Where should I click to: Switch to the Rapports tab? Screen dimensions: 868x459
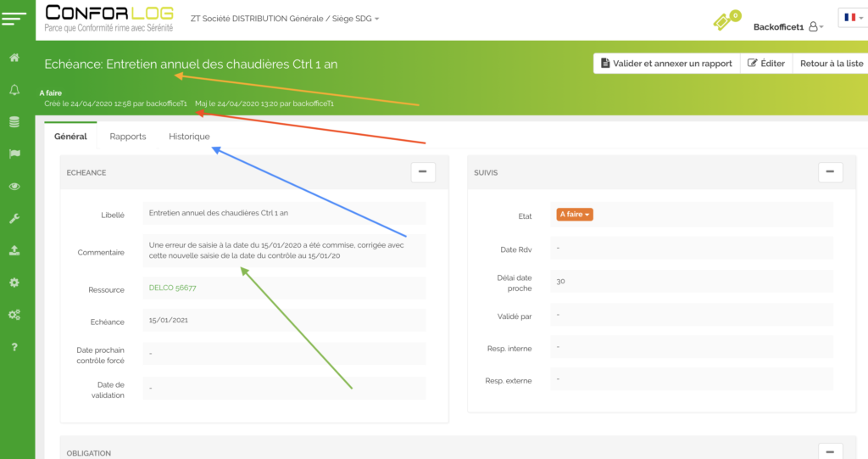click(x=128, y=137)
